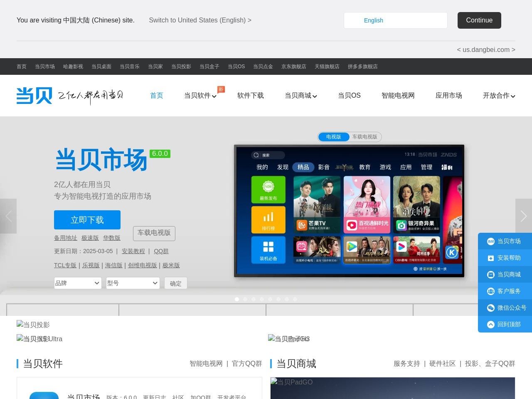Open the 极速版 link
This screenshot has height=399, width=532.
click(90, 238)
